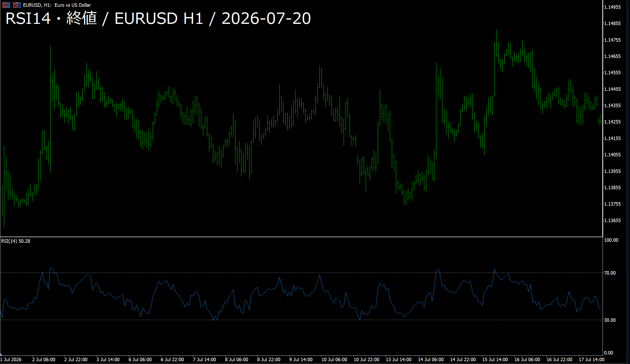Click the 1.14555 price scale label
Image resolution: width=630 pixels, height=364 pixels.
coord(612,73)
